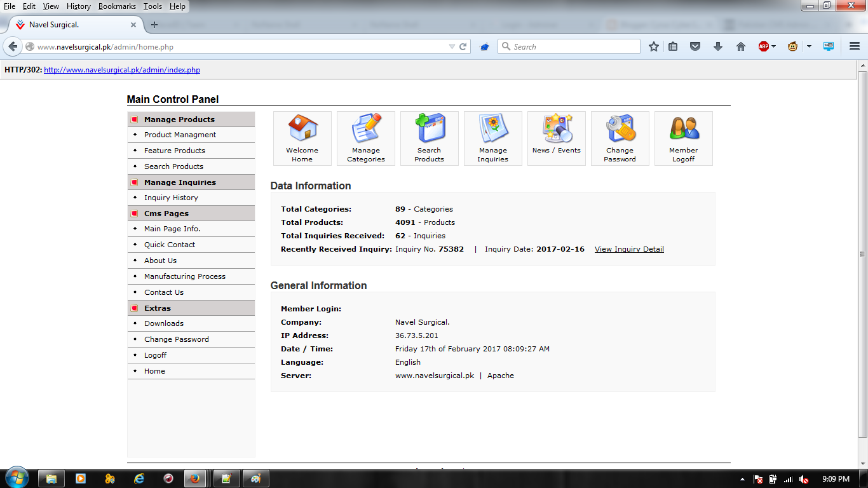868x488 pixels.
Task: Save the page with the Pocket icon
Action: coord(695,46)
